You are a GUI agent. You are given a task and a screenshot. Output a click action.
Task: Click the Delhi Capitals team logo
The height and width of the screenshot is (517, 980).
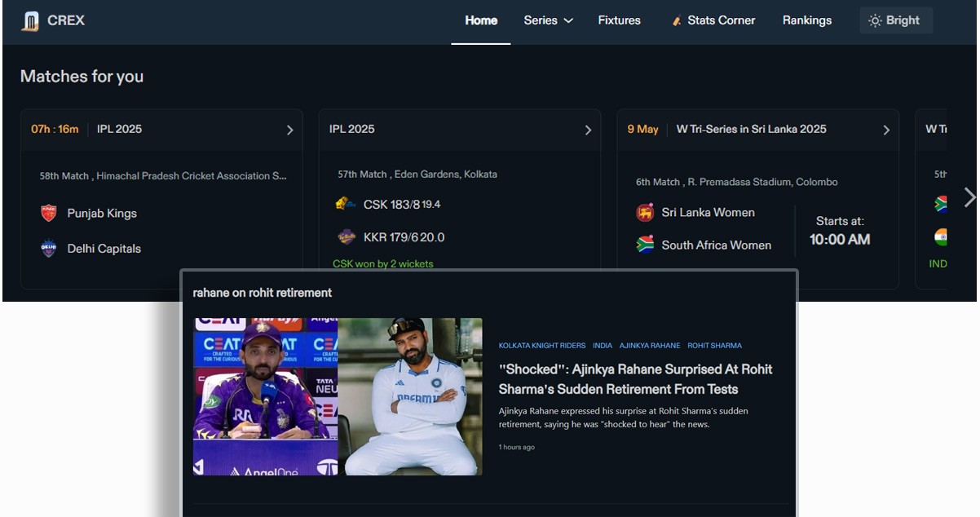click(49, 249)
